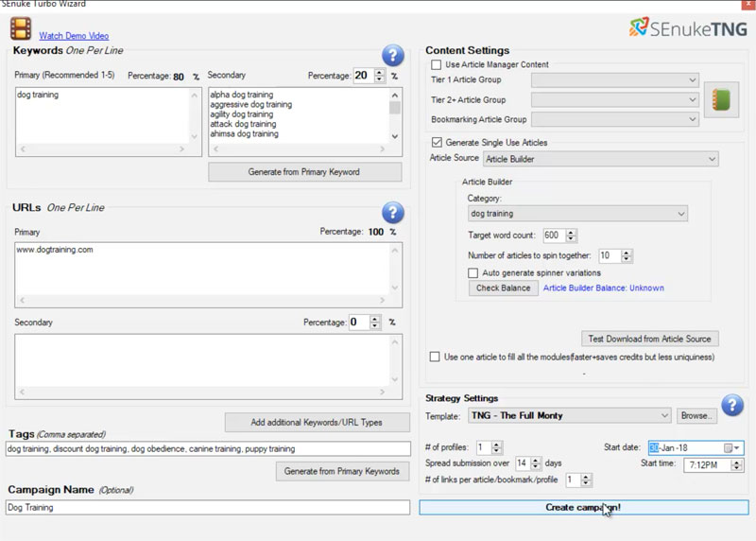Click the Primary URLs horizontal scrollbar
This screenshot has width=756, height=541.
[202, 300]
